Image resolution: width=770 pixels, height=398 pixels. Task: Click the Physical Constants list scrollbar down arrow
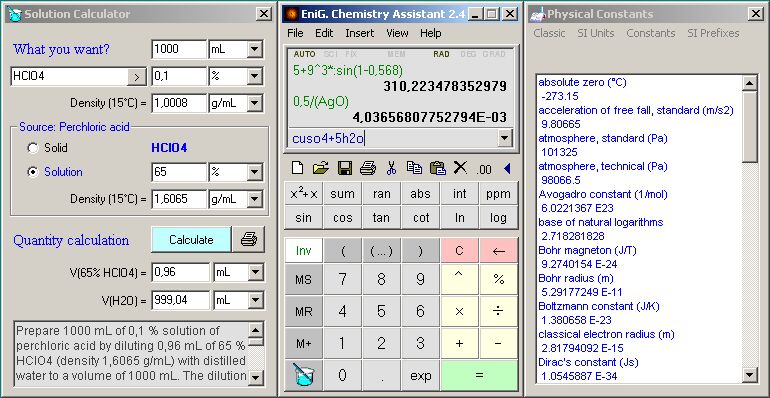(749, 375)
